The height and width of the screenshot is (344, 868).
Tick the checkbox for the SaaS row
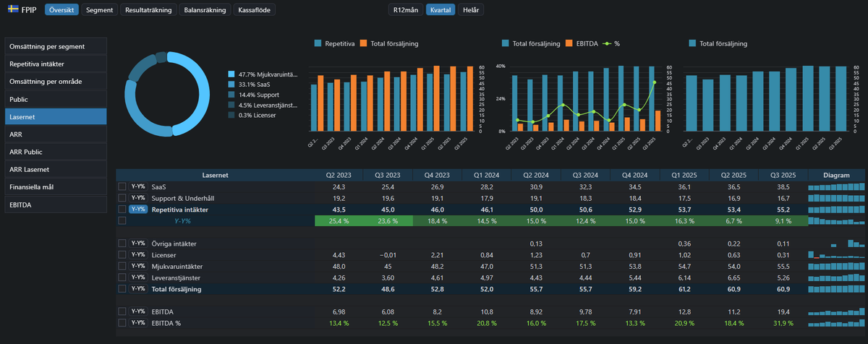pos(122,186)
